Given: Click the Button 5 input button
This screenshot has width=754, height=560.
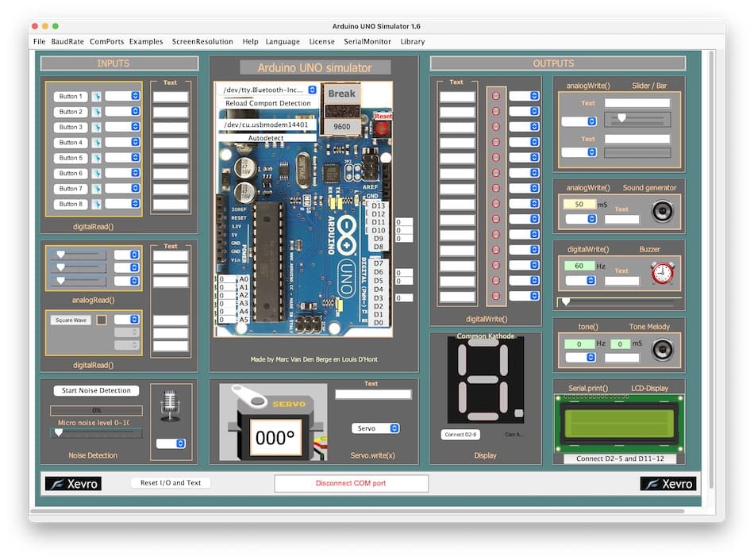Looking at the screenshot, I should click(71, 158).
